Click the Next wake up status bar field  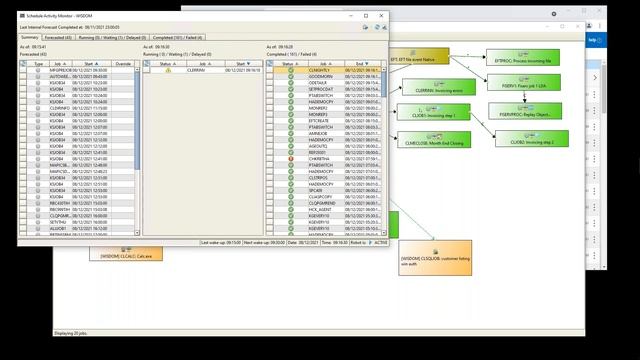click(264, 242)
